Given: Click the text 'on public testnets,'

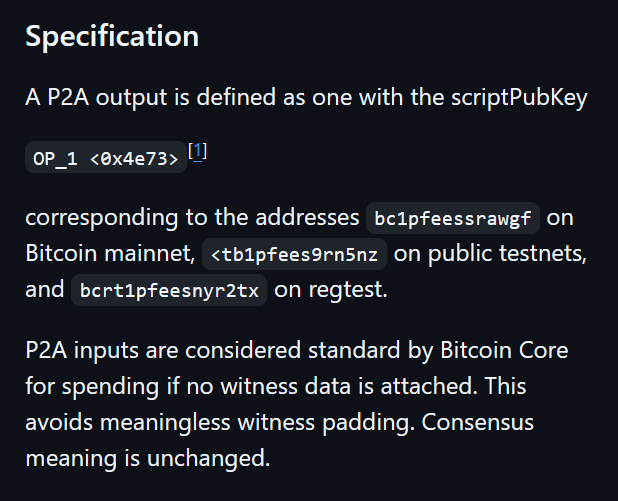Looking at the screenshot, I should click(490, 253).
